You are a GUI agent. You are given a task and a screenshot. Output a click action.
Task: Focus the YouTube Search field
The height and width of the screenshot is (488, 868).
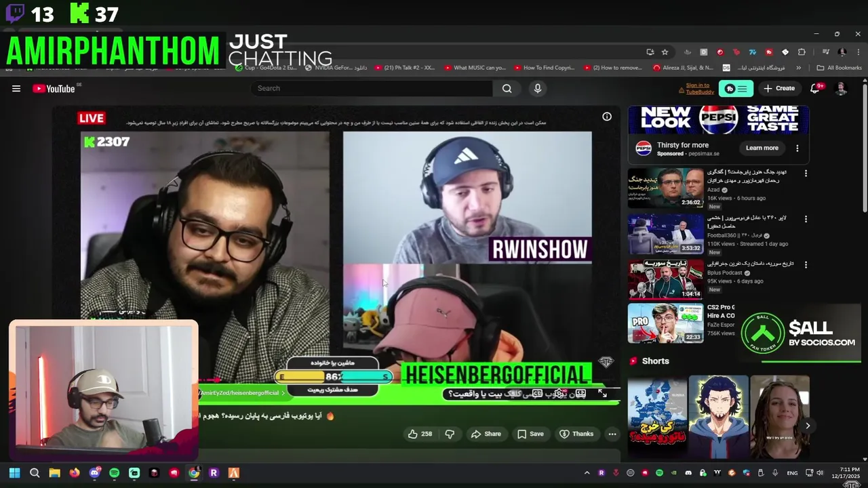(372, 88)
